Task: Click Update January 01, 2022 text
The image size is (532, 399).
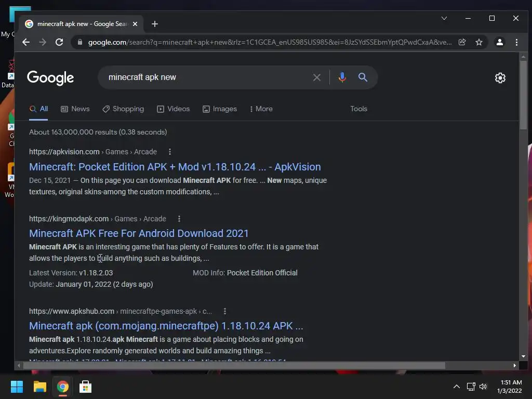Action: click(x=91, y=284)
